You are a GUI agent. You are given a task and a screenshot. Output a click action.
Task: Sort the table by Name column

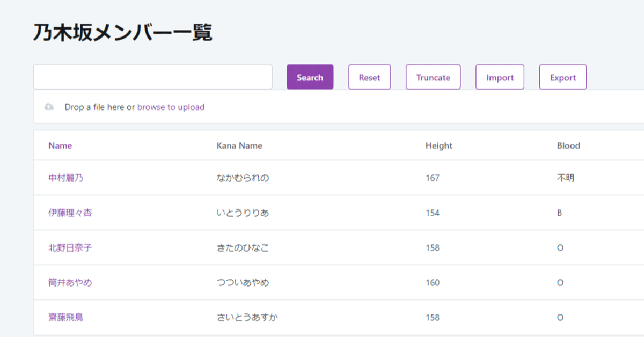(60, 145)
